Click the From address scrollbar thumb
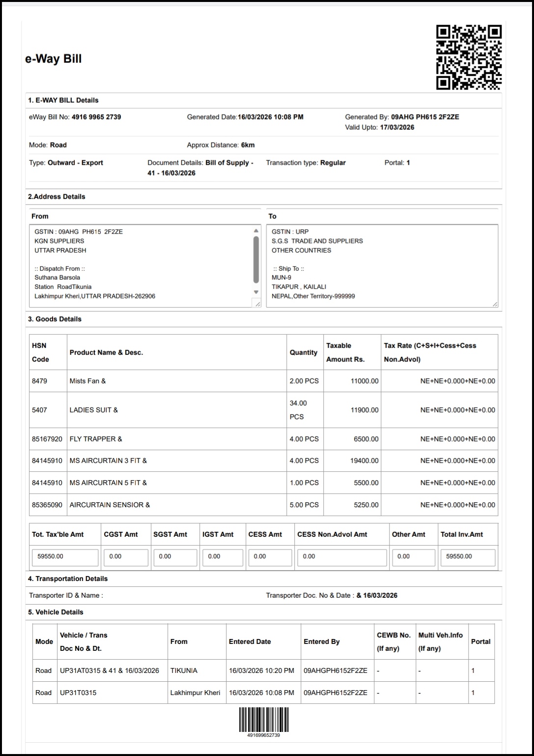 tap(256, 260)
